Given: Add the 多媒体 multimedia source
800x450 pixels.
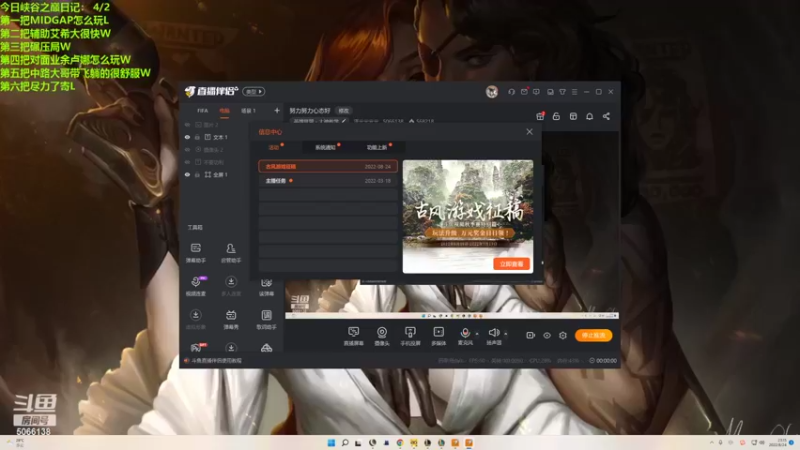Looking at the screenshot, I should 438,336.
